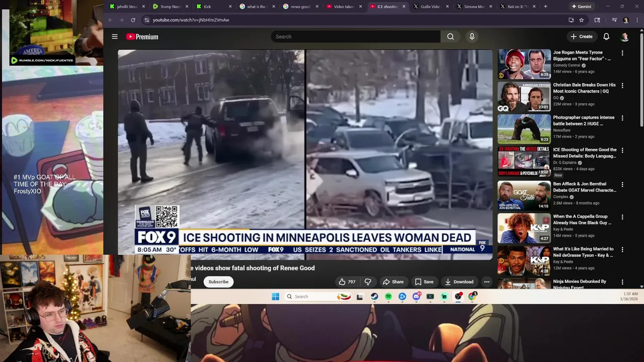The height and width of the screenshot is (362, 644).
Task: Open Chrome from the taskbar
Action: (x=472, y=297)
